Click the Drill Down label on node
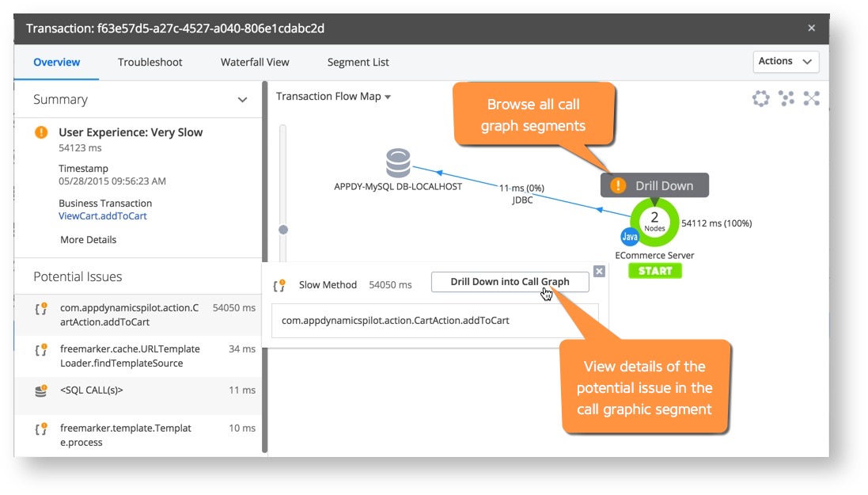 click(665, 185)
